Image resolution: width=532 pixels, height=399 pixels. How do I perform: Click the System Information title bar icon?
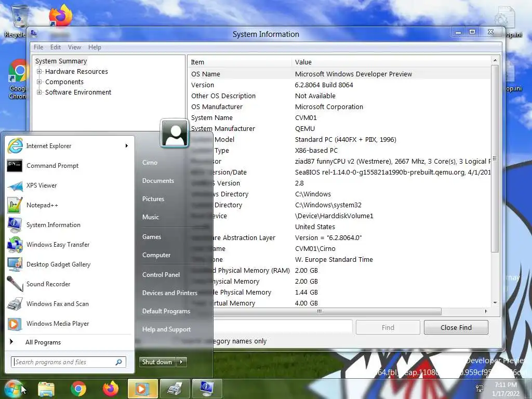(x=34, y=33)
